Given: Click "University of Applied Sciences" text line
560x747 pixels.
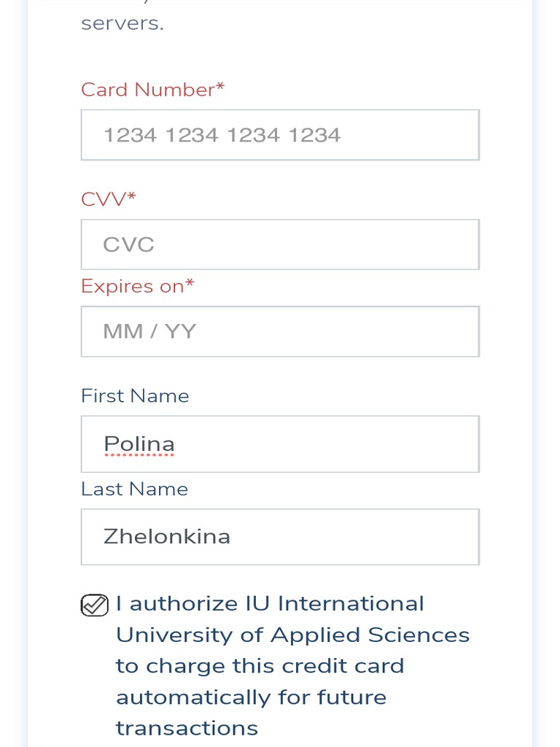Looking at the screenshot, I should coord(292,635).
